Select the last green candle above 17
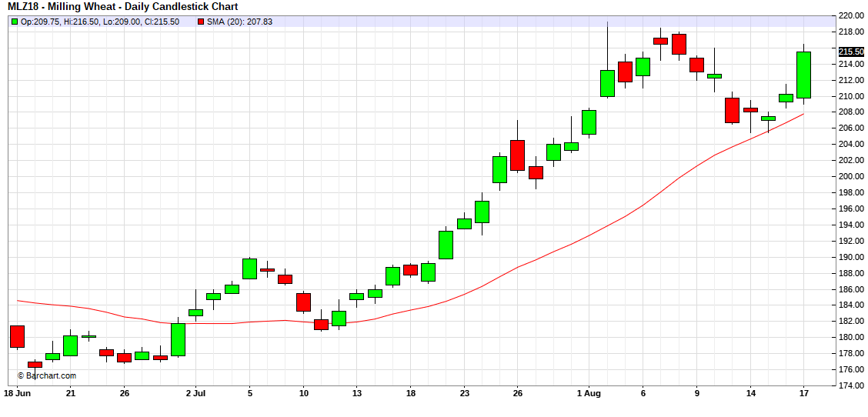Screen dimensions: 868x417 coord(803,75)
